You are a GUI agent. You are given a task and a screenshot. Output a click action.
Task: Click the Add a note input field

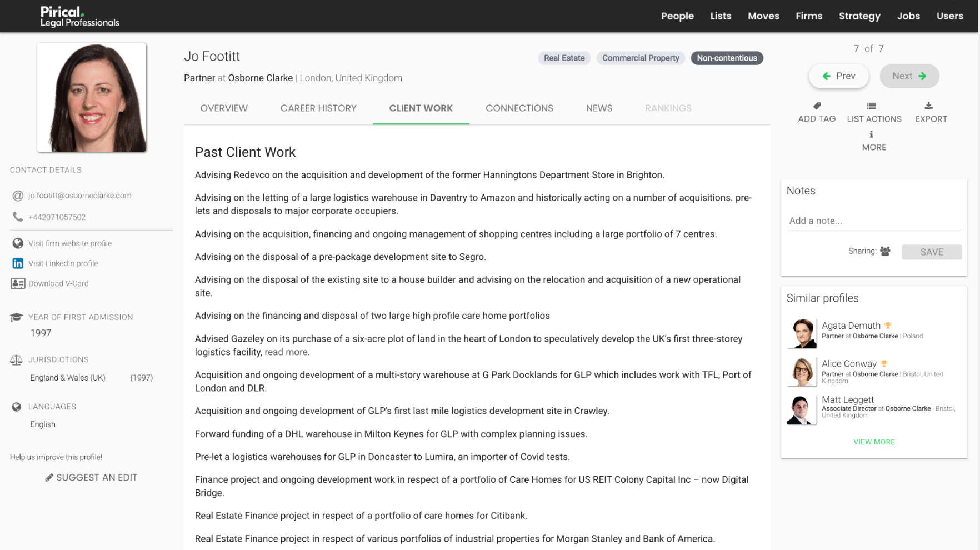[x=874, y=221]
